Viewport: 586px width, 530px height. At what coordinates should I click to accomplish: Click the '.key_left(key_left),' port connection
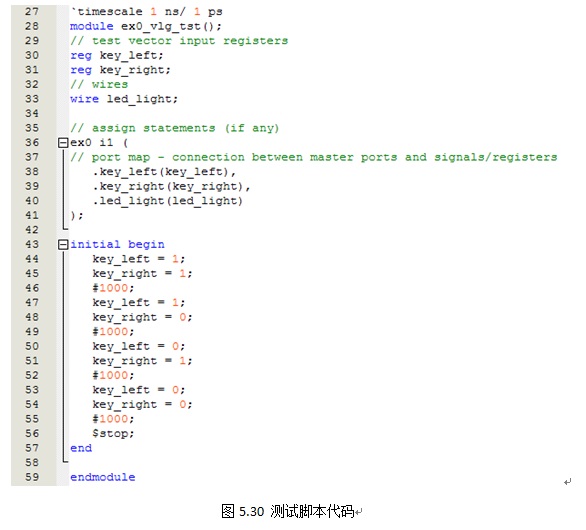coord(164,172)
